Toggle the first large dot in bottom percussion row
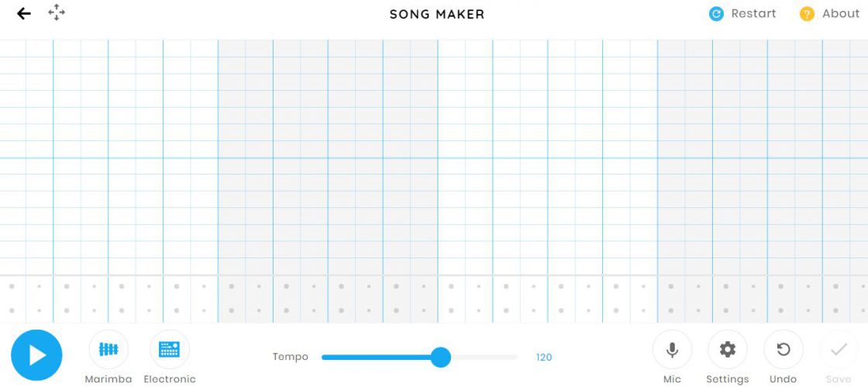Viewport: 868px width, 387px height. point(12,310)
